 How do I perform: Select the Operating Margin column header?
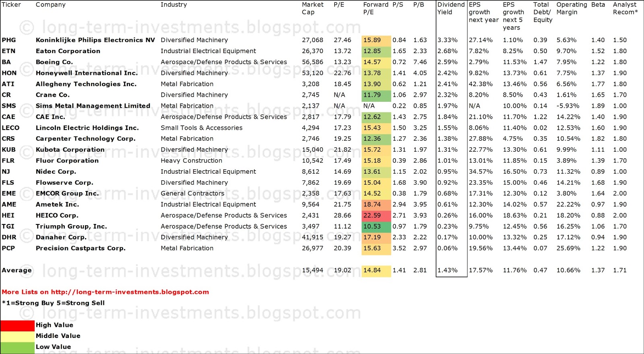point(572,8)
